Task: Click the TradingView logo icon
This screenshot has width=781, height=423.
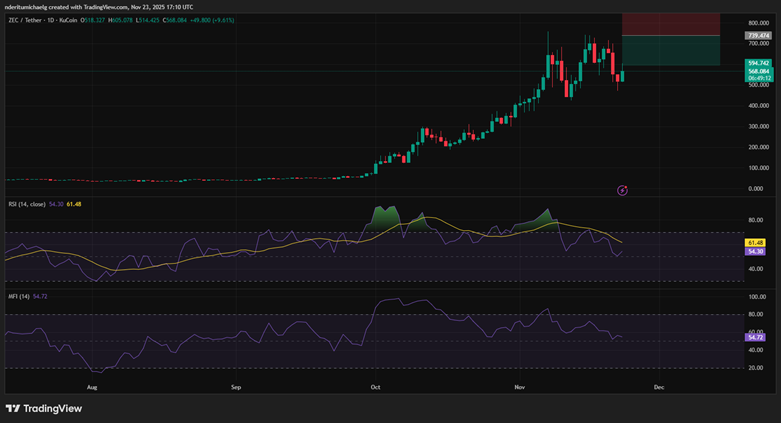Action: pos(13,408)
